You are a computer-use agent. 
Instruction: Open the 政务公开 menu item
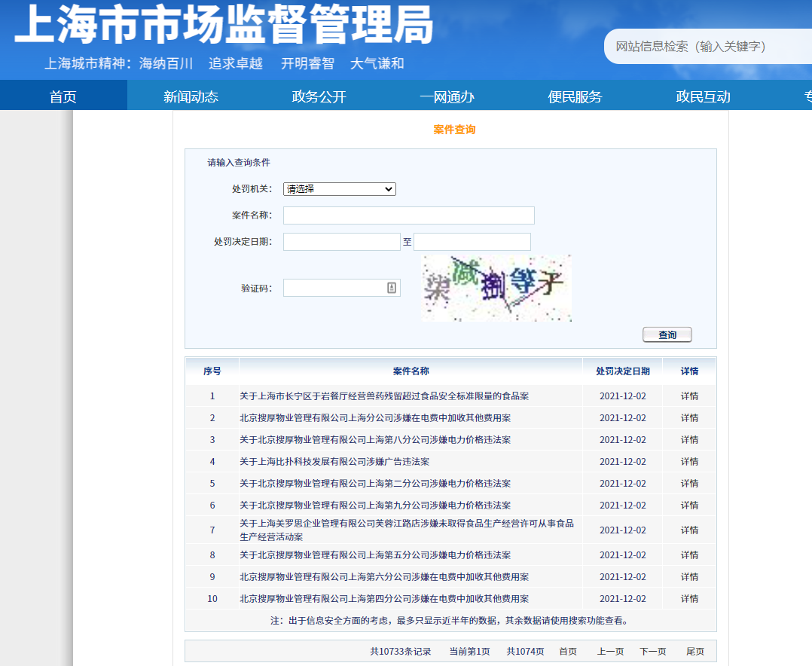click(319, 96)
